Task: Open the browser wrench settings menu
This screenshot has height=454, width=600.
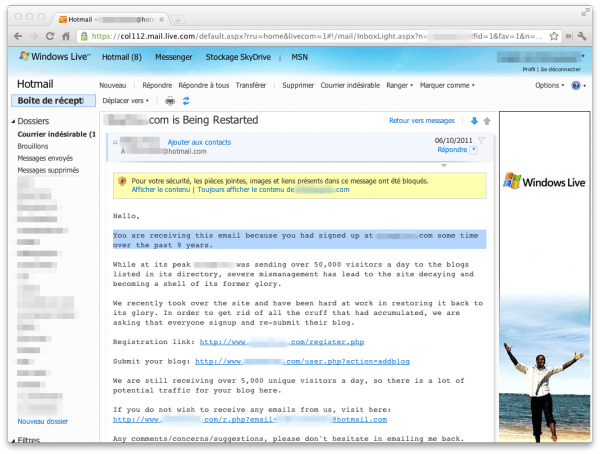Action: point(581,36)
